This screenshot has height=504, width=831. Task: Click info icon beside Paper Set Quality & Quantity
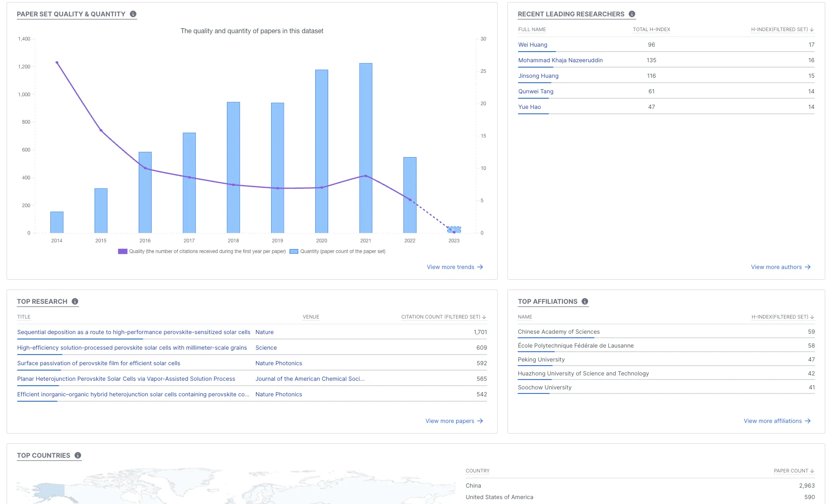[133, 14]
